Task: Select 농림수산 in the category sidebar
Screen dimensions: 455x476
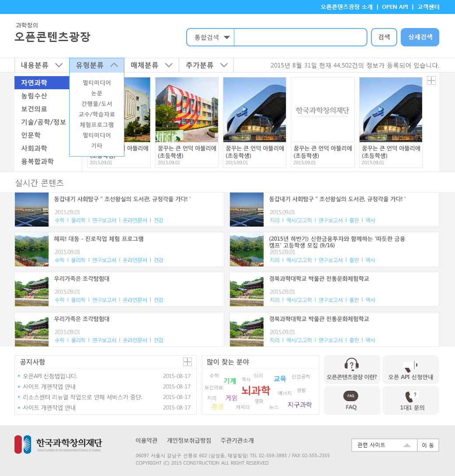Action: coord(34,96)
